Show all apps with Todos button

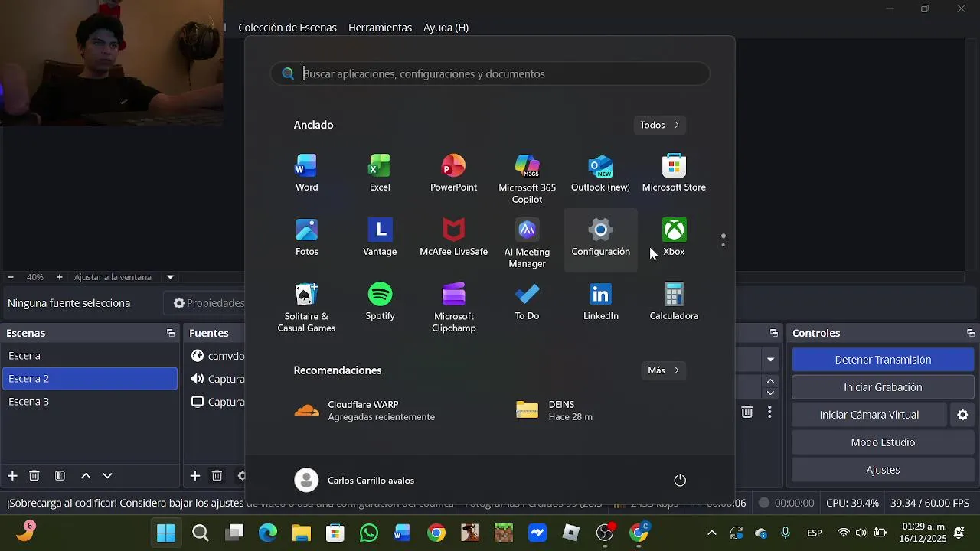(660, 125)
